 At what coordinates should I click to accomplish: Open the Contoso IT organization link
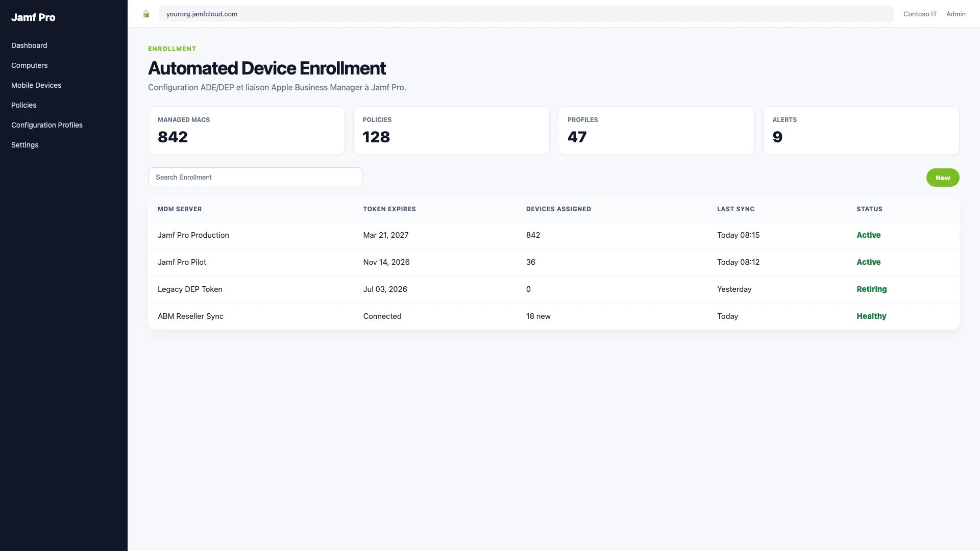click(920, 14)
